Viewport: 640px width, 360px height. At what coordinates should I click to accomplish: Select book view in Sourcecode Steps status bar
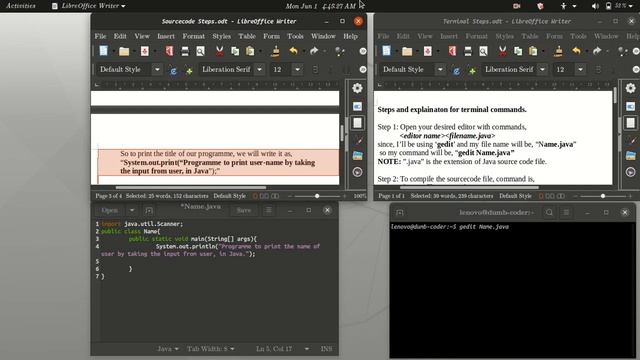point(276,196)
